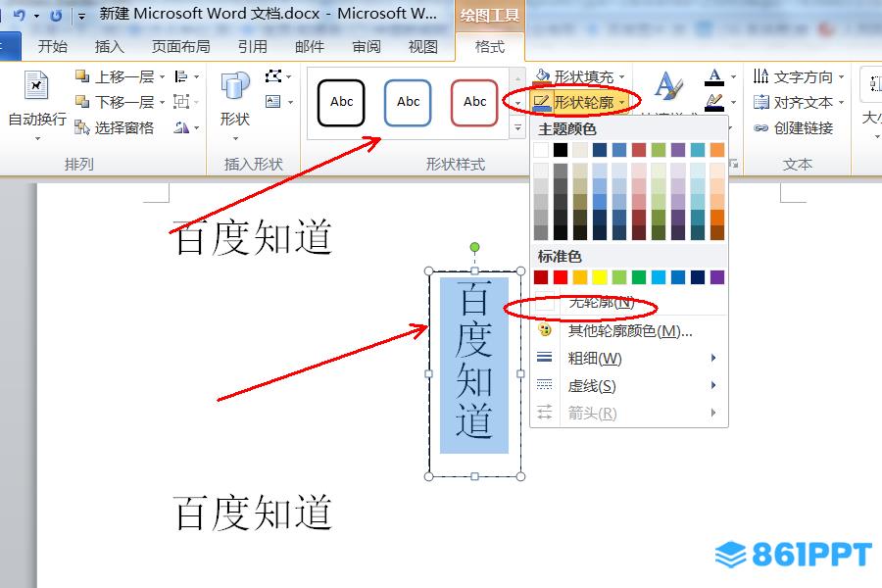Open the 引用 tab

coord(252,47)
